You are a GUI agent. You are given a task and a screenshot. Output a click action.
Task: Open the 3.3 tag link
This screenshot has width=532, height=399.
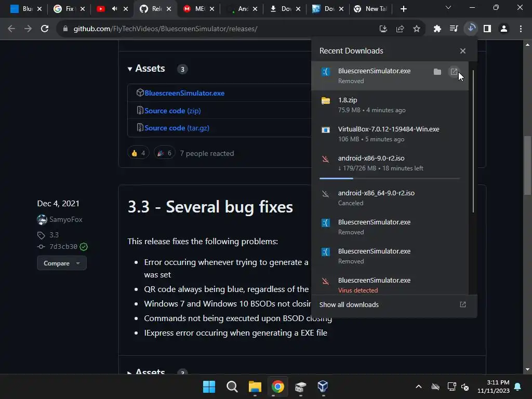pyautogui.click(x=54, y=235)
